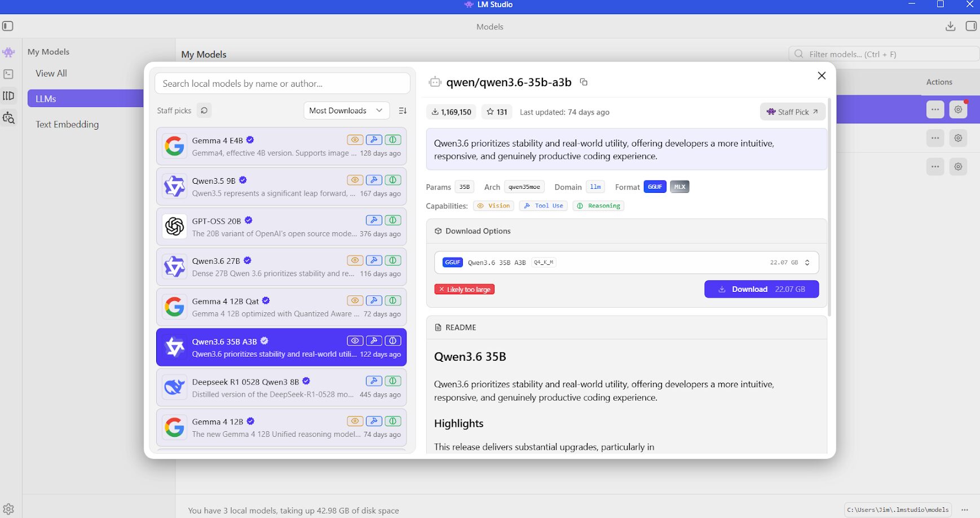
Task: Toggle the left sidebar panel icon
Action: [x=8, y=26]
